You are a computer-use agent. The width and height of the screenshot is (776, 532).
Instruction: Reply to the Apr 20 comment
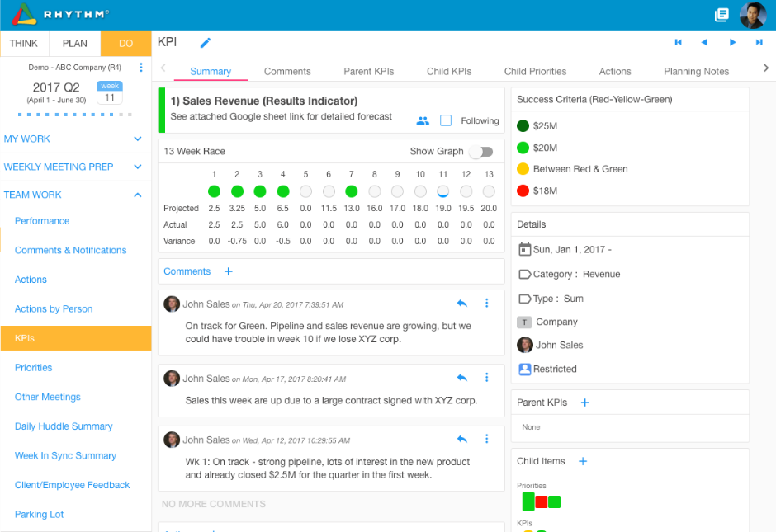[461, 303]
